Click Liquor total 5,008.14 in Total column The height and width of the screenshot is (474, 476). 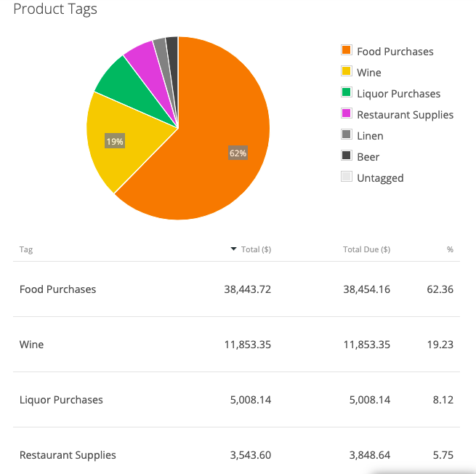click(251, 400)
